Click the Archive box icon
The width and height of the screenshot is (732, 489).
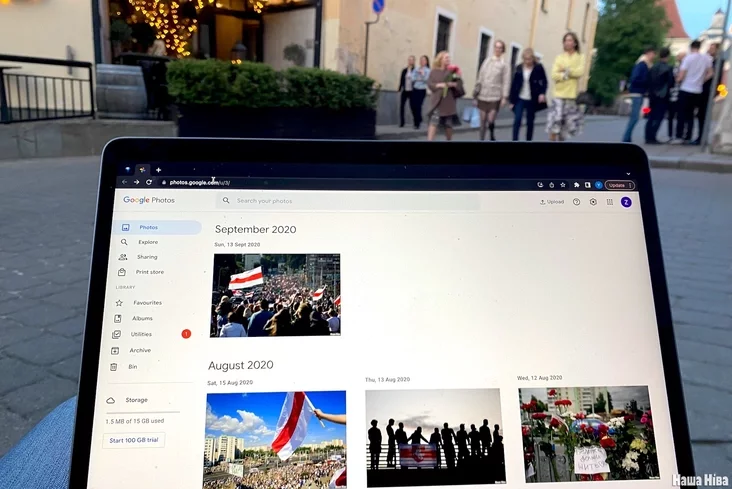click(x=115, y=350)
